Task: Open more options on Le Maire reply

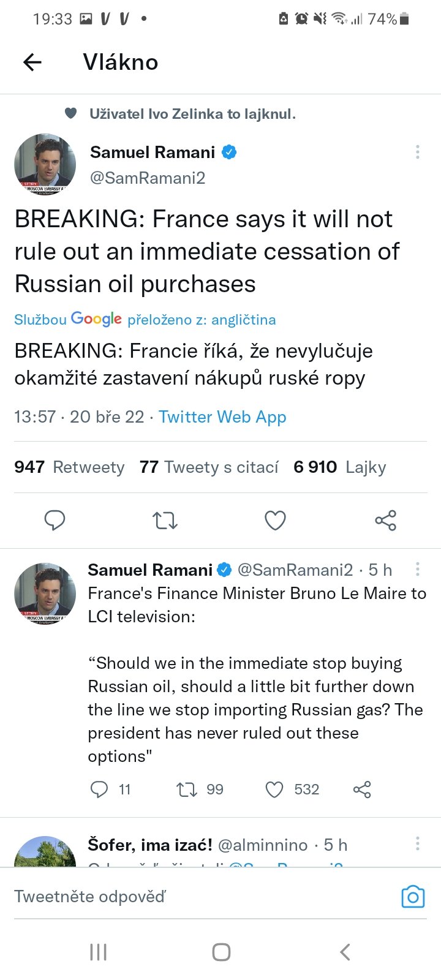Action: (417, 570)
